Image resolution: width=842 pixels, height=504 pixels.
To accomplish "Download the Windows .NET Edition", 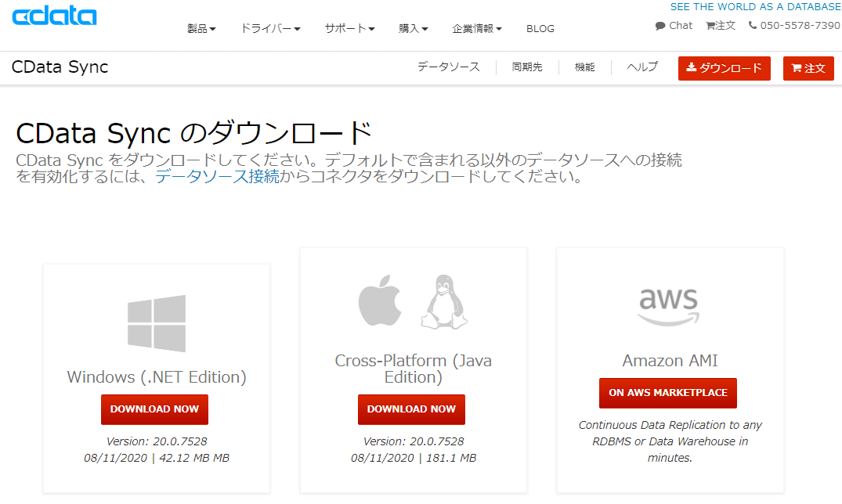I will (154, 409).
